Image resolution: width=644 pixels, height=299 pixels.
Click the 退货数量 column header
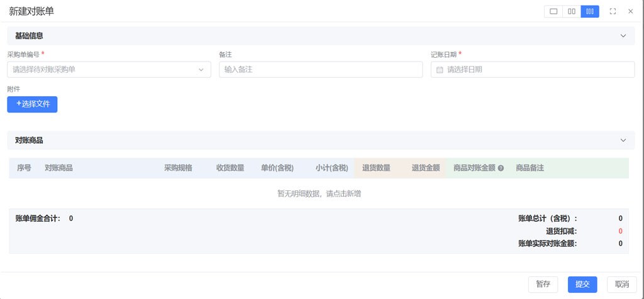pyautogui.click(x=376, y=168)
